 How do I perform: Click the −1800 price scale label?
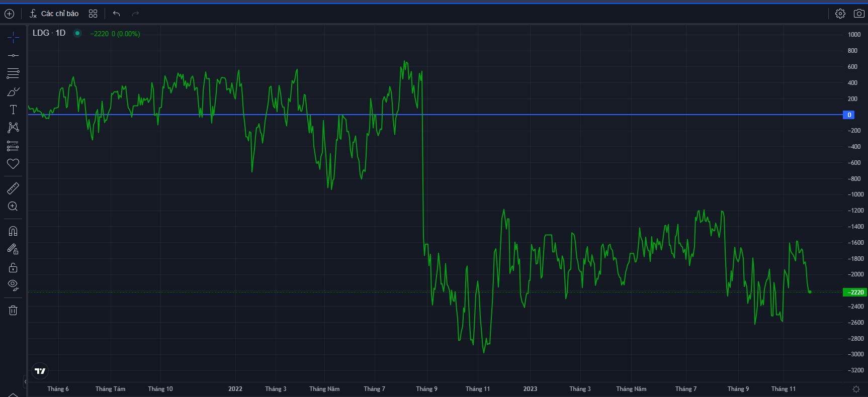(x=855, y=259)
